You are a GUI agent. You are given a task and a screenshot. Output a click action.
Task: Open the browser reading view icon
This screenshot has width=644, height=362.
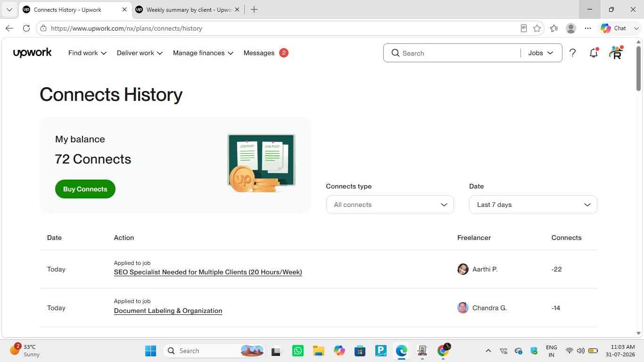point(523,28)
